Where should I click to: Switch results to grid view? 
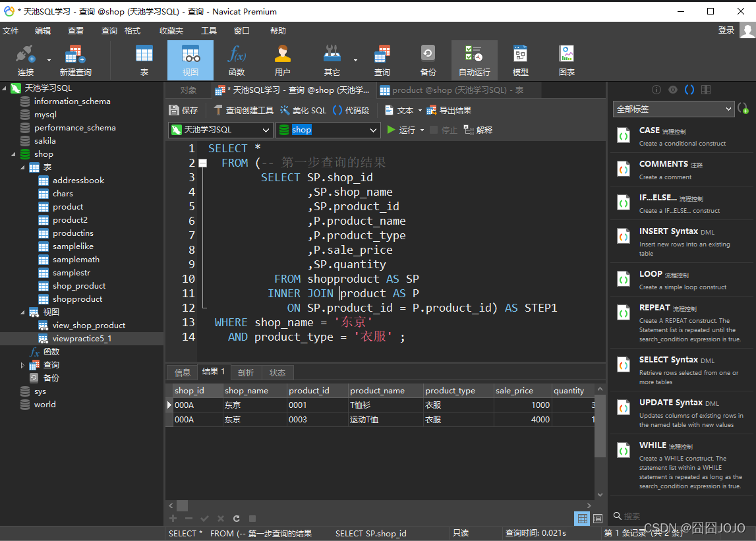tap(583, 519)
